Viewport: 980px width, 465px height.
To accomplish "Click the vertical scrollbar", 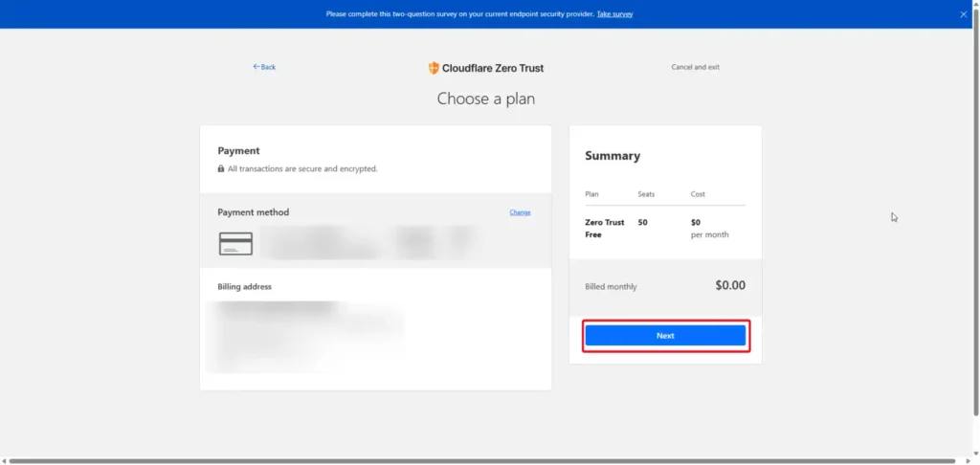I will [x=975, y=212].
